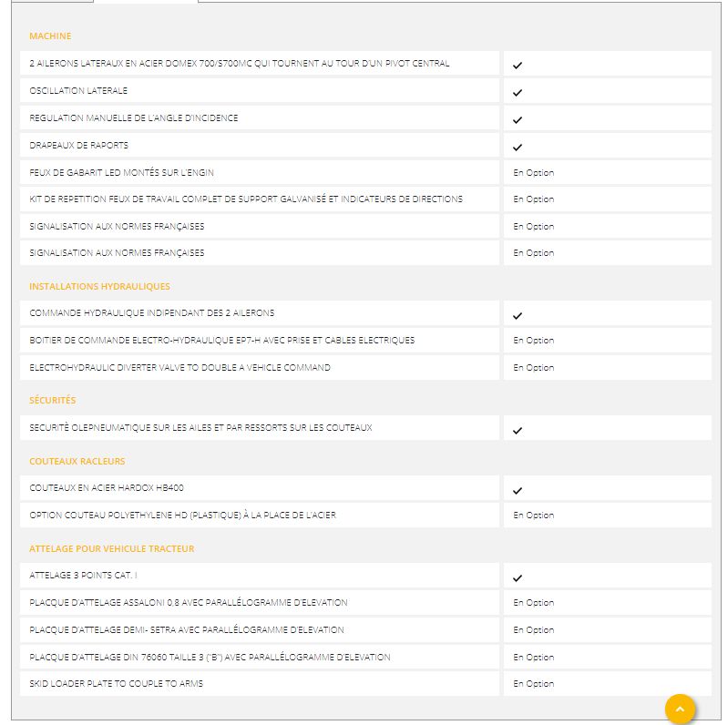Click 'En Option' for Placque Demi-Setra row

pyautogui.click(x=533, y=630)
